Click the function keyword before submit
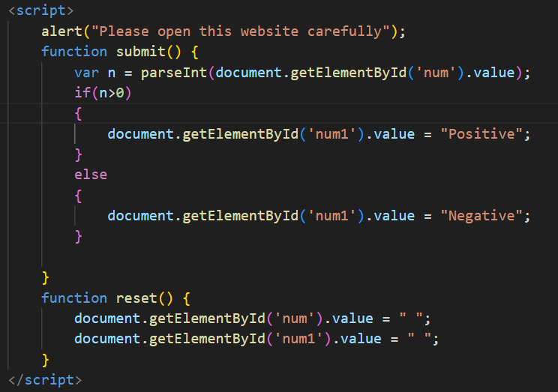Image resolution: width=558 pixels, height=392 pixels. click(x=74, y=52)
